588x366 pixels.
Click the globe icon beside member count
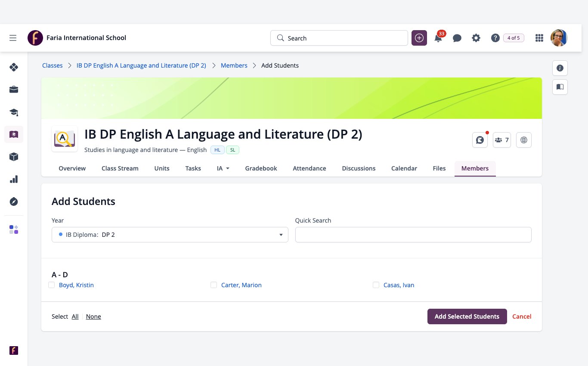click(523, 140)
